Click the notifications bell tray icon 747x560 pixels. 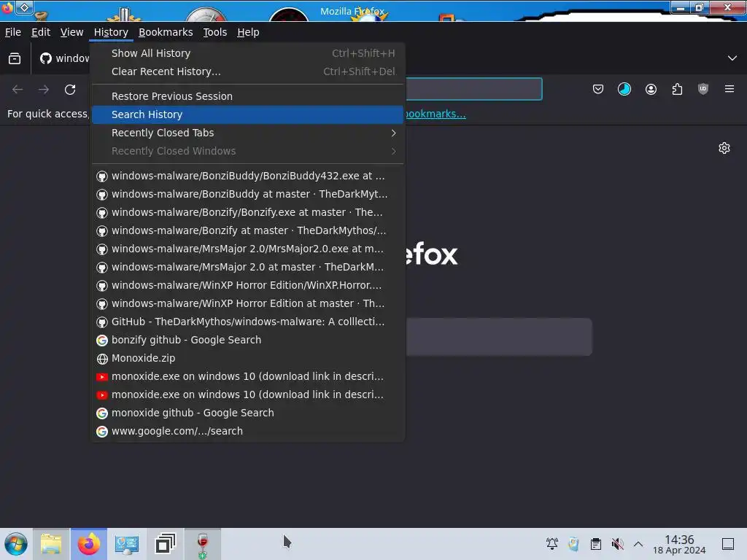click(552, 544)
